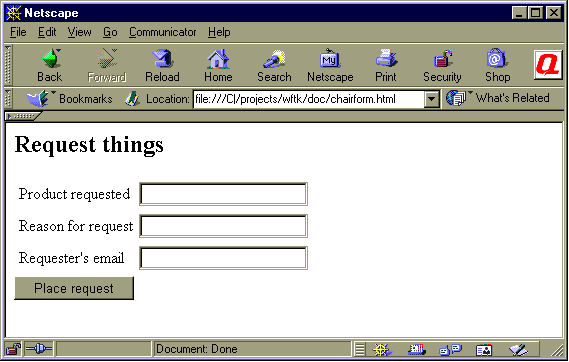The width and height of the screenshot is (569, 362).
Task: Open Address Book icon in component bar
Action: pyautogui.click(x=484, y=350)
